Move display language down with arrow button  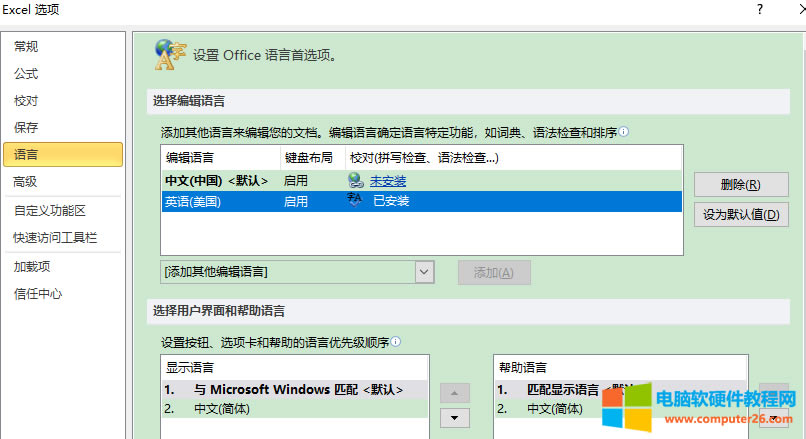455,418
